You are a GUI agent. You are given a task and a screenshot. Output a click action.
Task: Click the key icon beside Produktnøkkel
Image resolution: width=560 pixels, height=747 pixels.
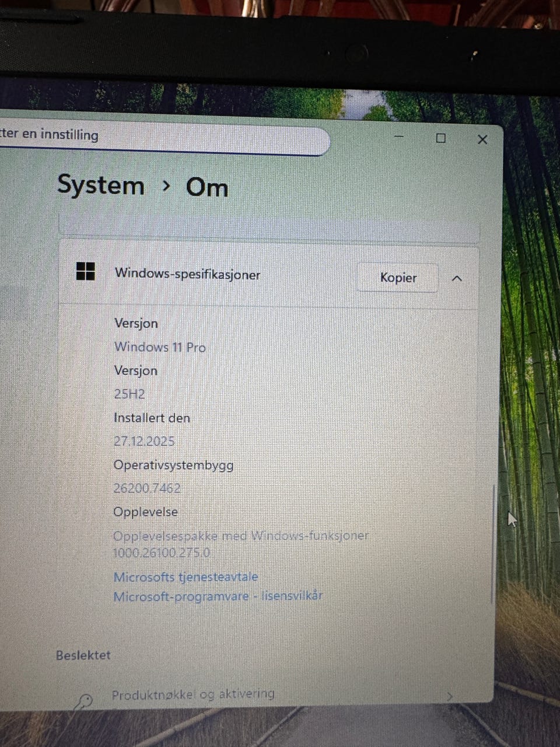[83, 701]
